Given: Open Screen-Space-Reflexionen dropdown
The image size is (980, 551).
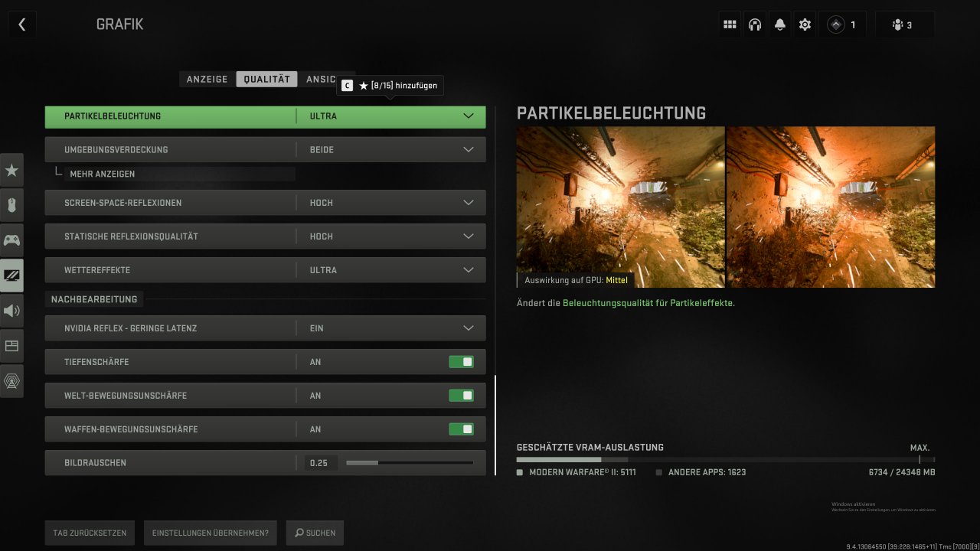Looking at the screenshot, I should click(x=265, y=203).
